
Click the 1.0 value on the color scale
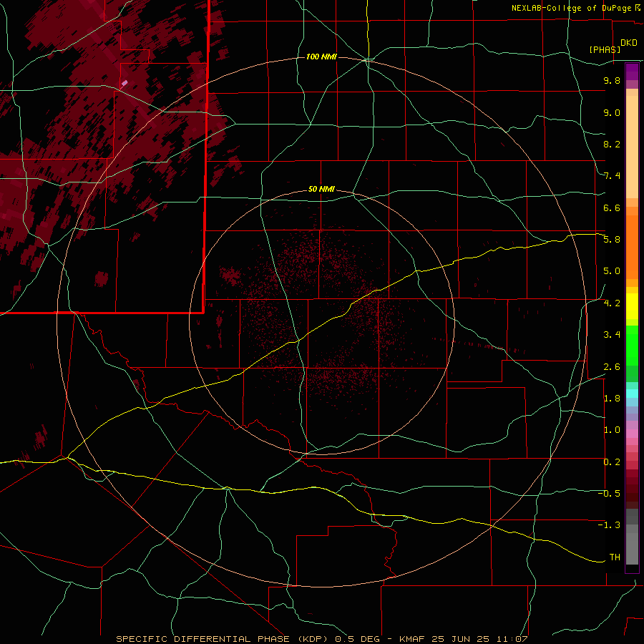(612, 430)
